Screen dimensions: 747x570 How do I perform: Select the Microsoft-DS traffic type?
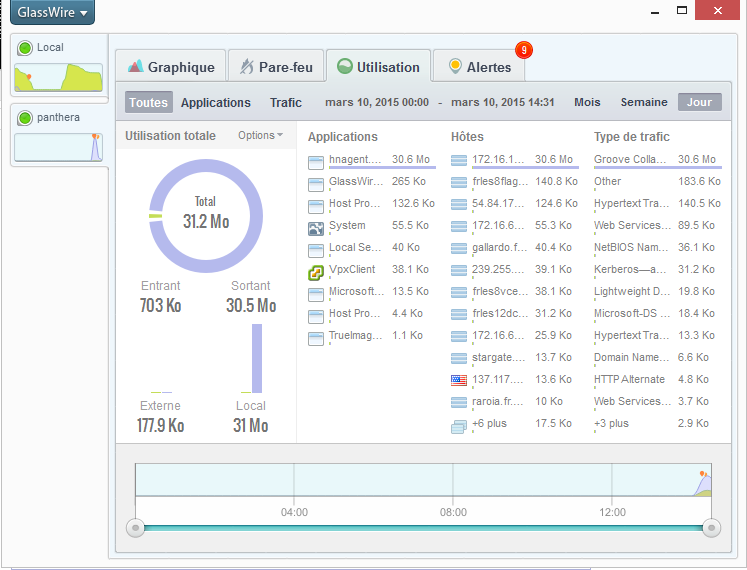pyautogui.click(x=632, y=313)
